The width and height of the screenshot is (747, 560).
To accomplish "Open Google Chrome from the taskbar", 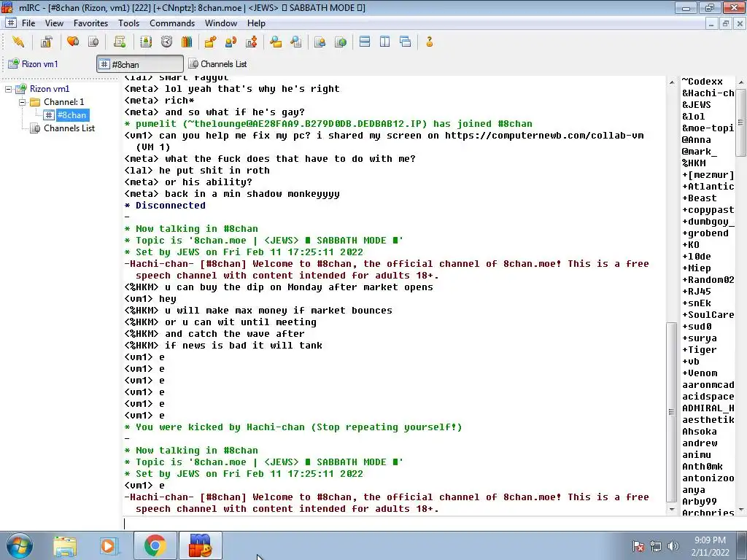I will pos(155,545).
